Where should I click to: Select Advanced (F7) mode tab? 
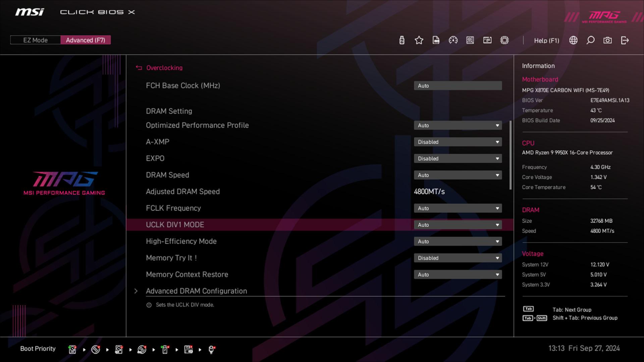pyautogui.click(x=86, y=40)
